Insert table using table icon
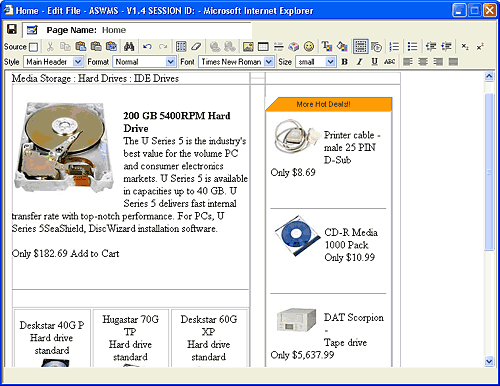Screen dimensions: 500x386 [263, 47]
